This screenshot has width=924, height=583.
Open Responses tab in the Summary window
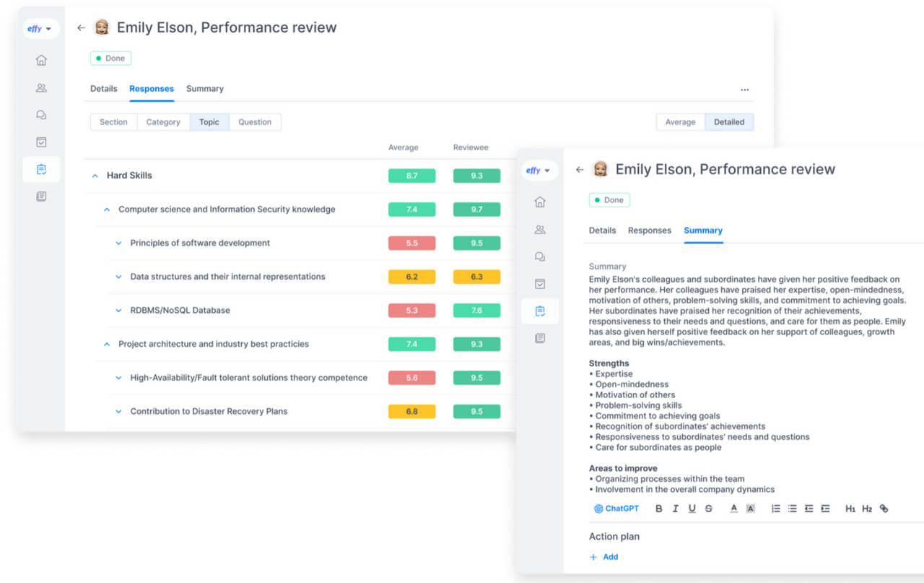(x=649, y=230)
